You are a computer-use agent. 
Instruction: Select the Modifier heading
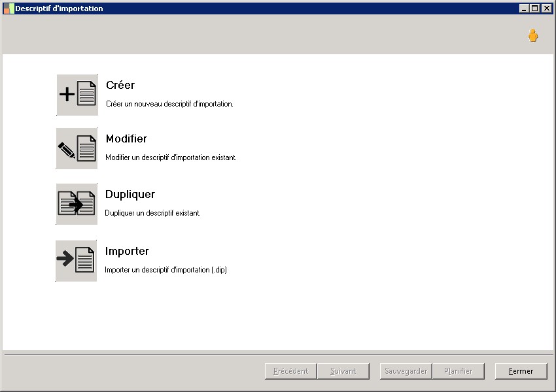(126, 139)
